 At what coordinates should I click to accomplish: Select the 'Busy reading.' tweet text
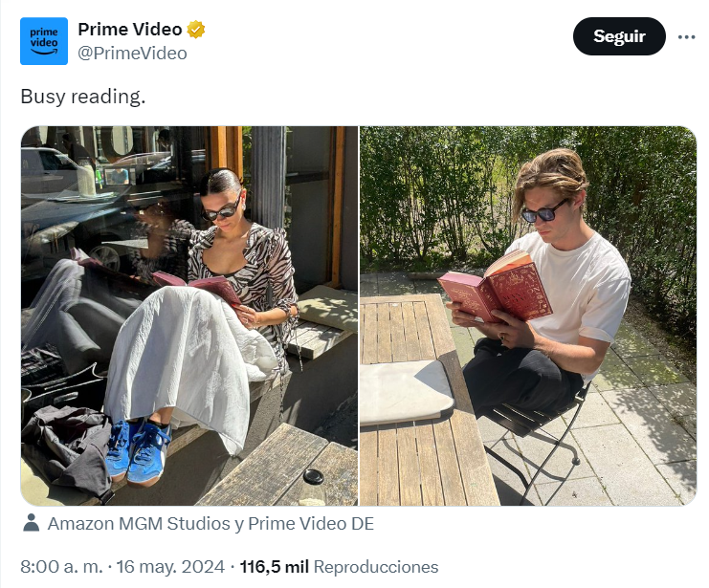click(x=83, y=97)
